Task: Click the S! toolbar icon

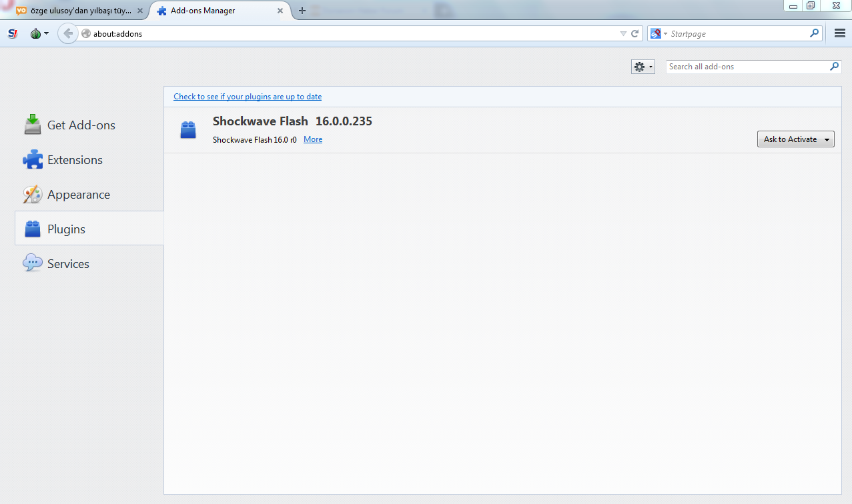Action: tap(13, 33)
